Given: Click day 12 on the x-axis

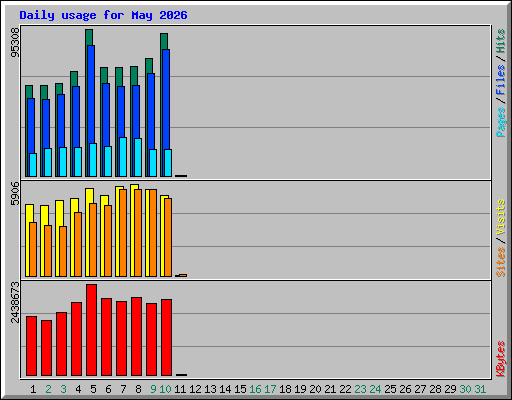Looking at the screenshot, I should click(195, 389).
